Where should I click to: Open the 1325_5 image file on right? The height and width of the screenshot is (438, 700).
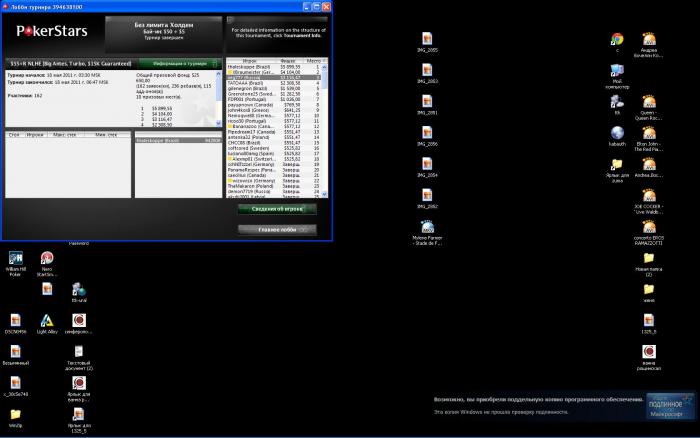pos(649,321)
